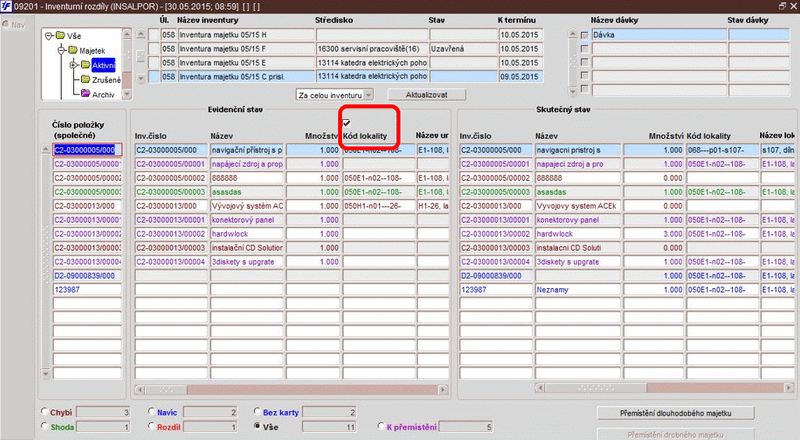Open the Za celou inventuru dropdown
800x440 pixels.
(369, 95)
